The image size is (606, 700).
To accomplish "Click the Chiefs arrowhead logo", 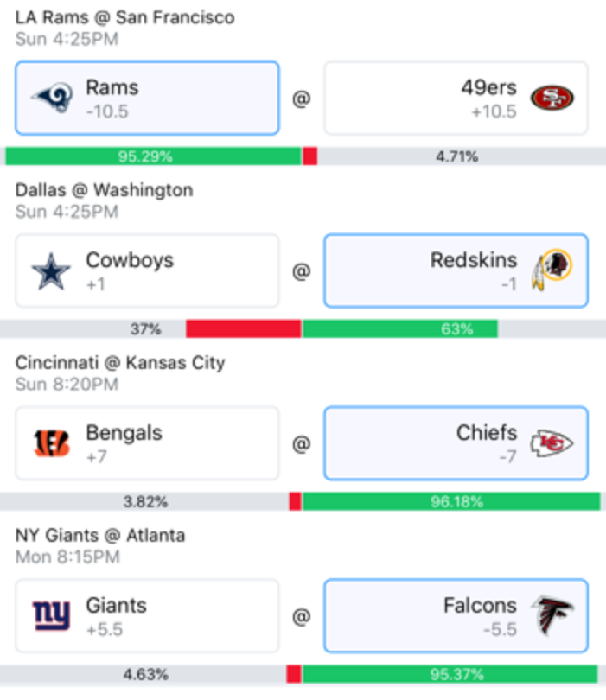I will pos(552,442).
